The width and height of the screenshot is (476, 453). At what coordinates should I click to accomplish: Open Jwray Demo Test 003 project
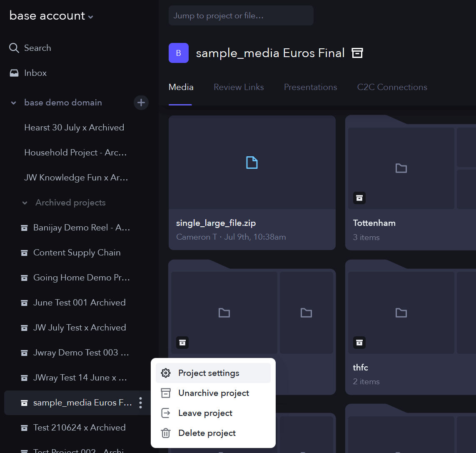coord(81,353)
